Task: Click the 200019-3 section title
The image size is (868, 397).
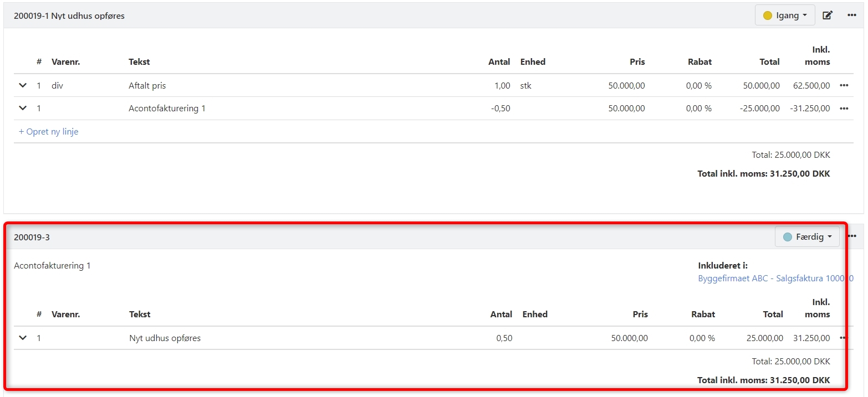Action: click(32, 238)
